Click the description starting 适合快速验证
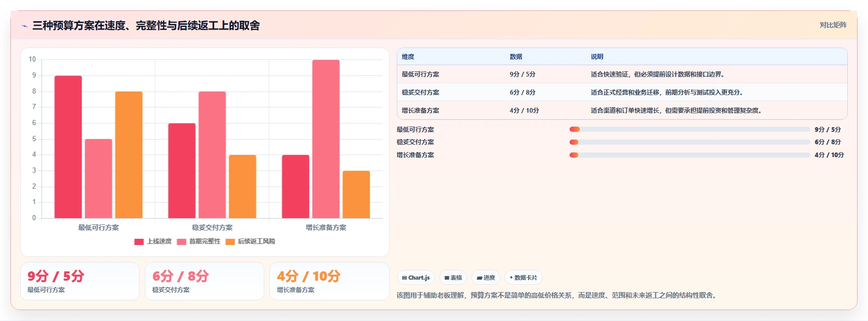 click(x=657, y=74)
